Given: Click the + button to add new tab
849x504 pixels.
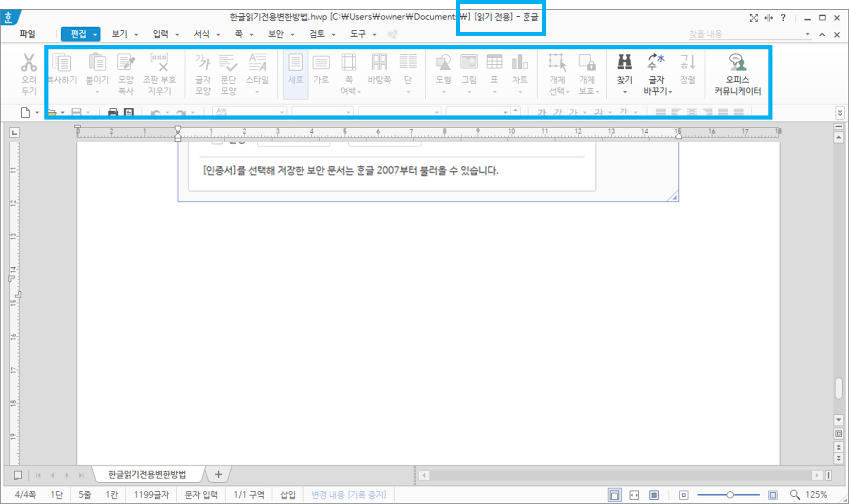Looking at the screenshot, I should 218,475.
